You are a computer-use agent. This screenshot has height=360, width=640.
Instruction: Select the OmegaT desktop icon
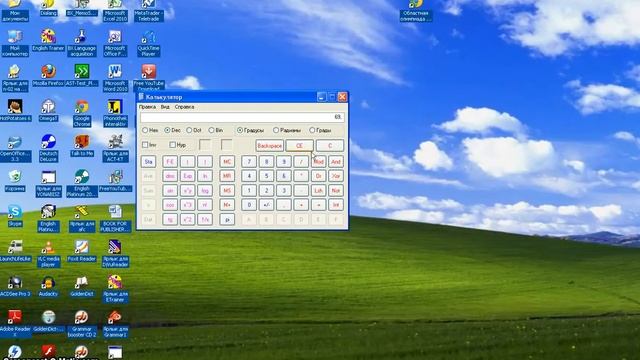coord(48,110)
